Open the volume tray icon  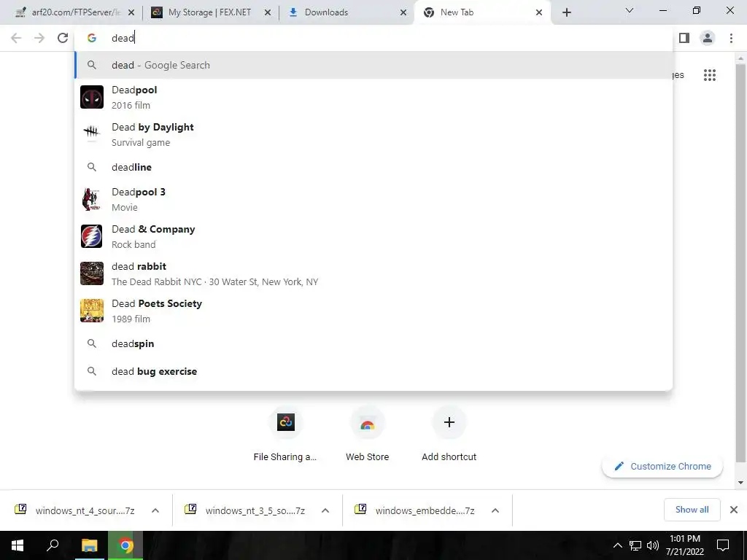pos(653,545)
